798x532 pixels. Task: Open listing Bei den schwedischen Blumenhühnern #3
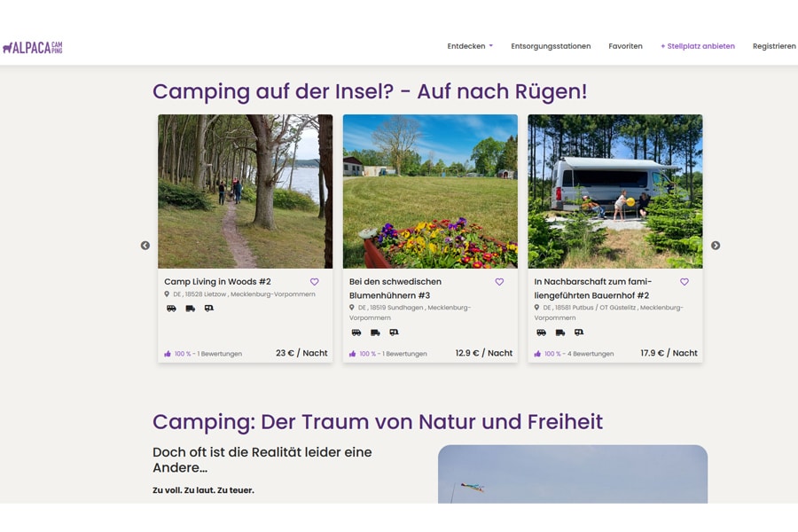(x=395, y=288)
